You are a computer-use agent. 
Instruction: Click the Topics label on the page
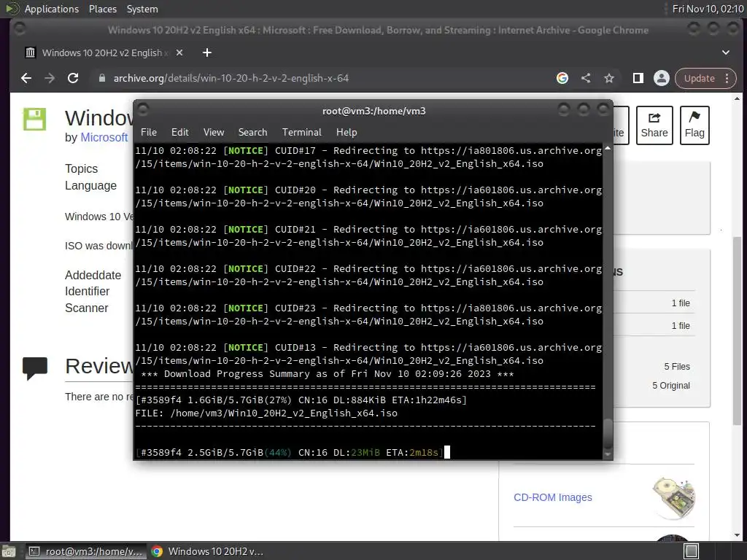tap(82, 169)
